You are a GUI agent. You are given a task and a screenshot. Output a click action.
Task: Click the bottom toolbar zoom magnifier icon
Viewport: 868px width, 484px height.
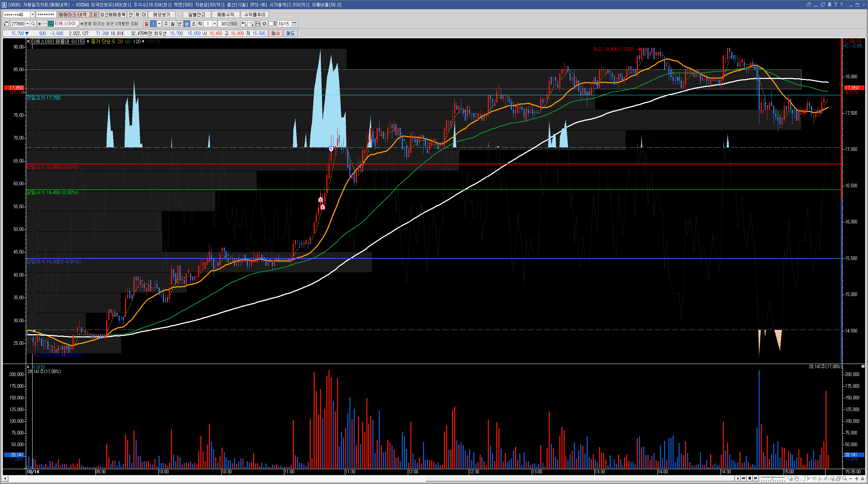[845, 479]
